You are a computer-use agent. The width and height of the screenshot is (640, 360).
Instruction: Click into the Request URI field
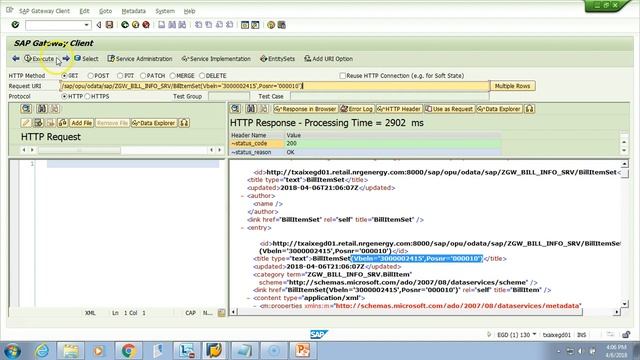pyautogui.click(x=274, y=86)
